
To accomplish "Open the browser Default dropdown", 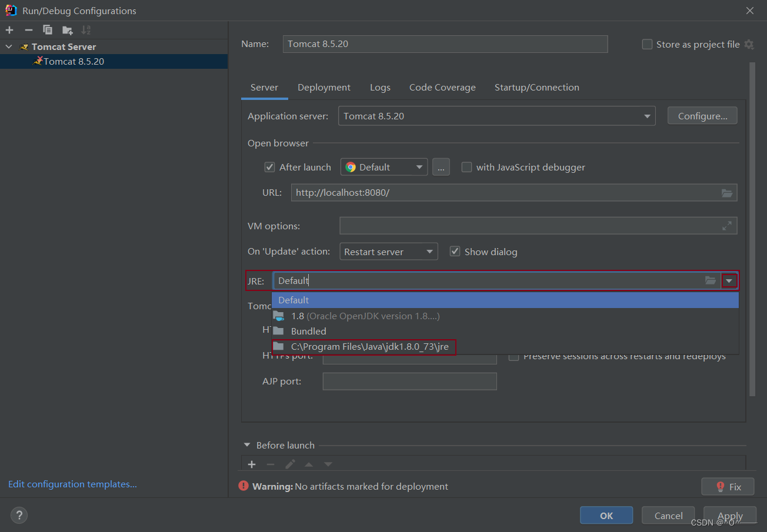I will click(384, 167).
